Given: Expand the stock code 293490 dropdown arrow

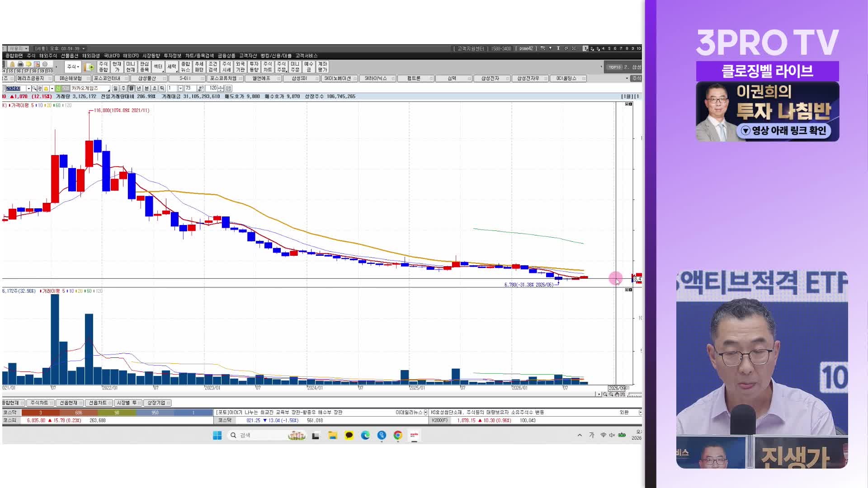Looking at the screenshot, I should (28, 88).
